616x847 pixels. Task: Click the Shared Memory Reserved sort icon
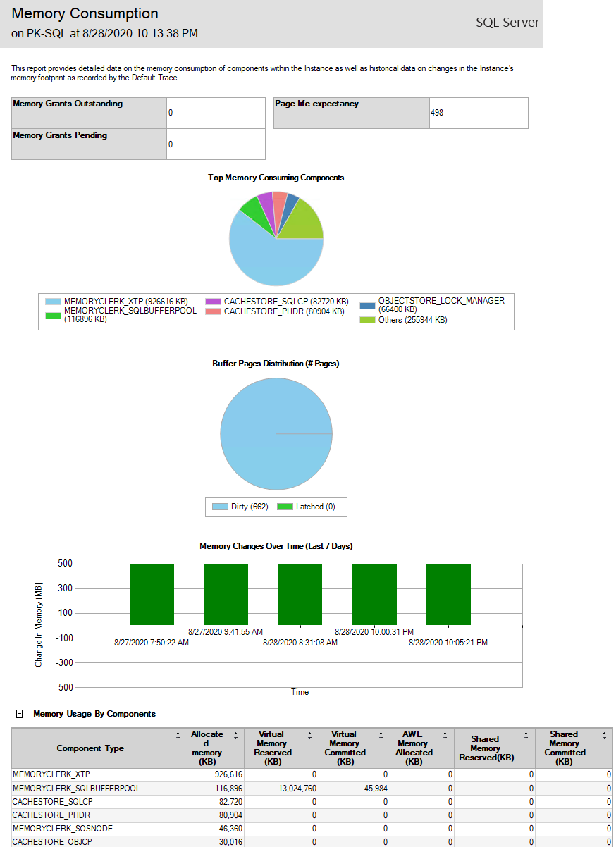tap(525, 736)
